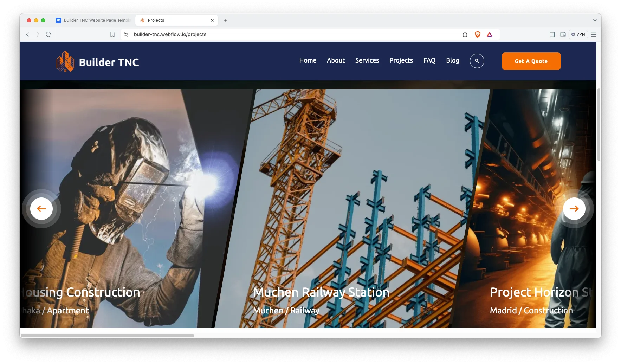Open the Muchen Railway Station project
The width and height of the screenshot is (621, 364).
[321, 292]
